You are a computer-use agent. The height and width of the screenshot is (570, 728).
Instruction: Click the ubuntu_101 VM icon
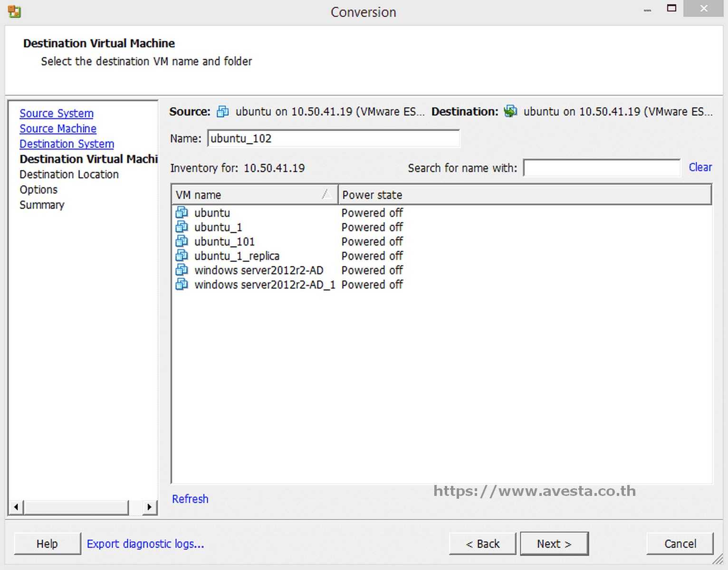(x=181, y=241)
